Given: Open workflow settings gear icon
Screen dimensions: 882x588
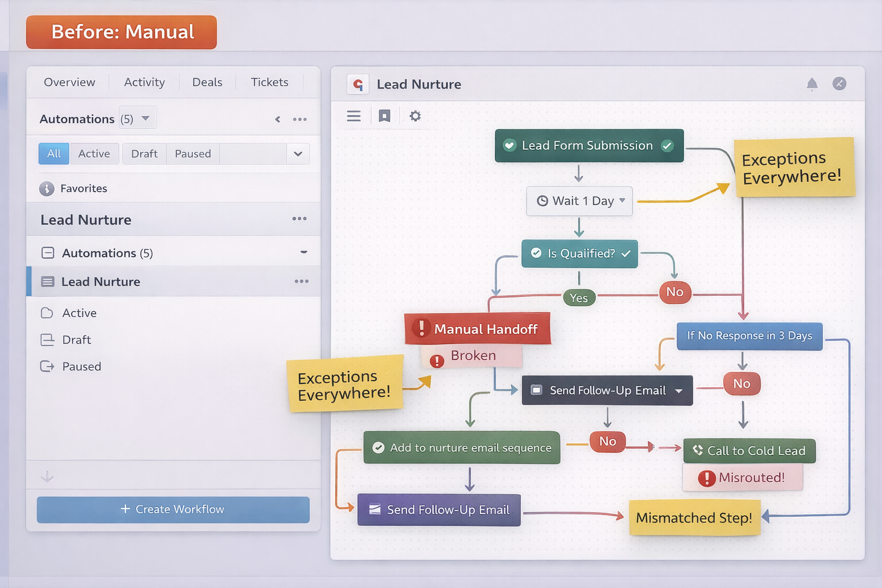Looking at the screenshot, I should point(415,116).
